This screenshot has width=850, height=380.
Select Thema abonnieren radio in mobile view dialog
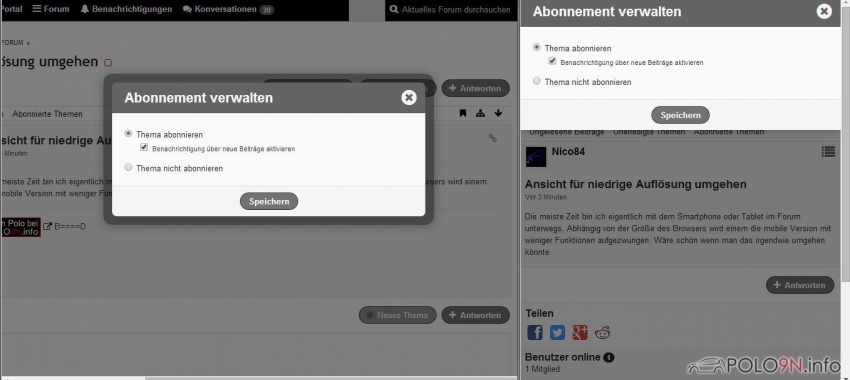tap(537, 47)
